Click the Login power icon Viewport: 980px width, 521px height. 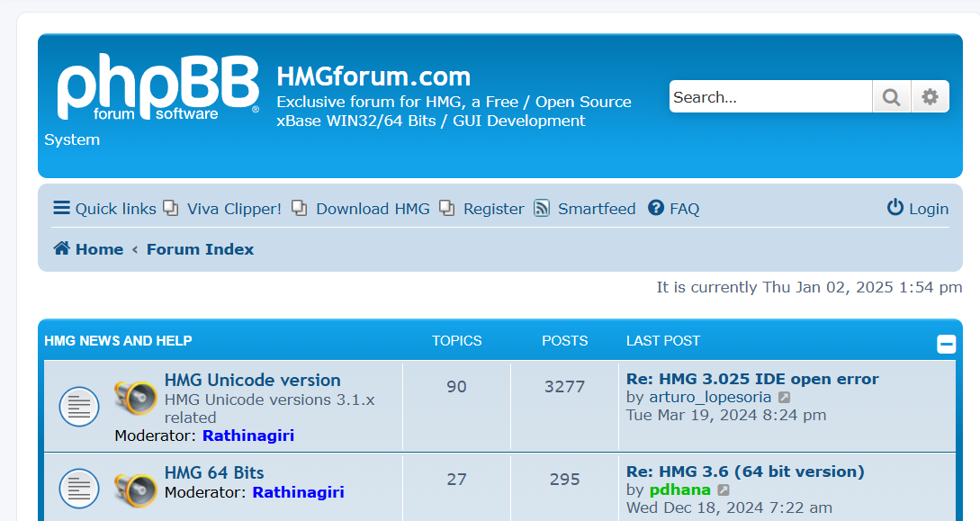point(895,207)
